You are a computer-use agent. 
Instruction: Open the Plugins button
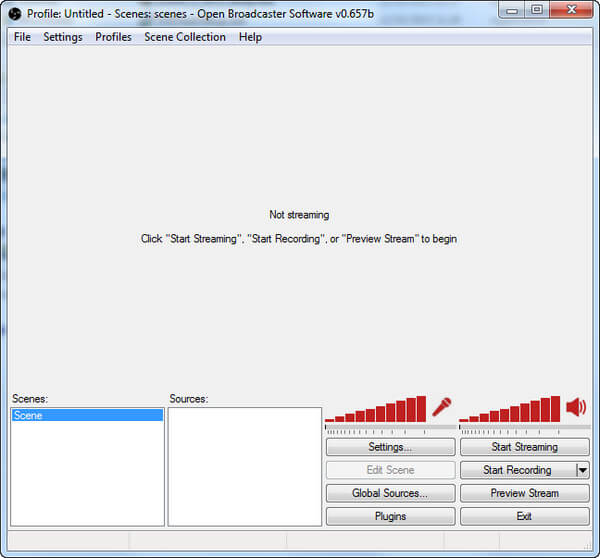tap(391, 516)
